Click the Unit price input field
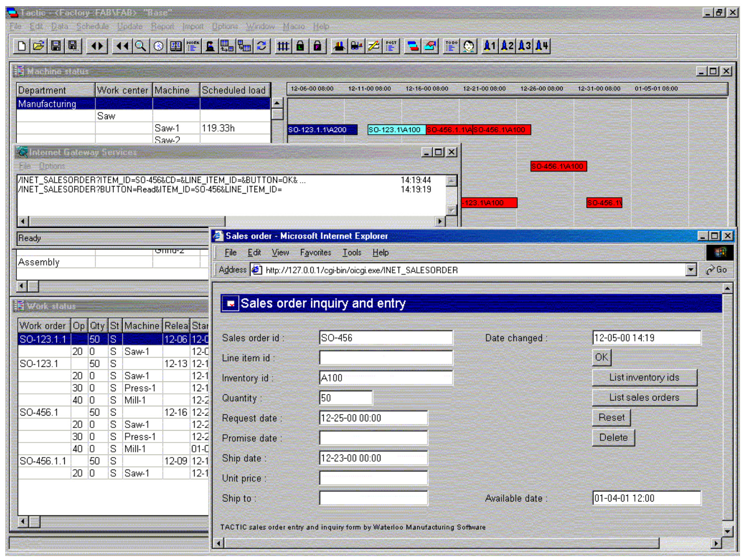This screenshot has height=560, width=744. pyautogui.click(x=373, y=478)
